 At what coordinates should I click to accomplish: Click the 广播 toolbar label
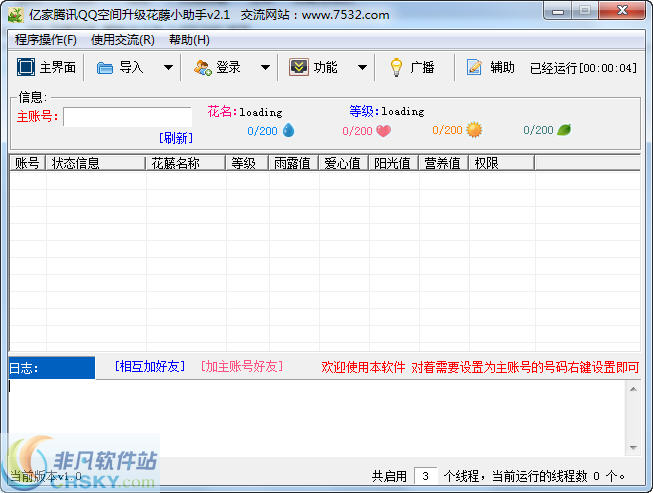tap(422, 67)
